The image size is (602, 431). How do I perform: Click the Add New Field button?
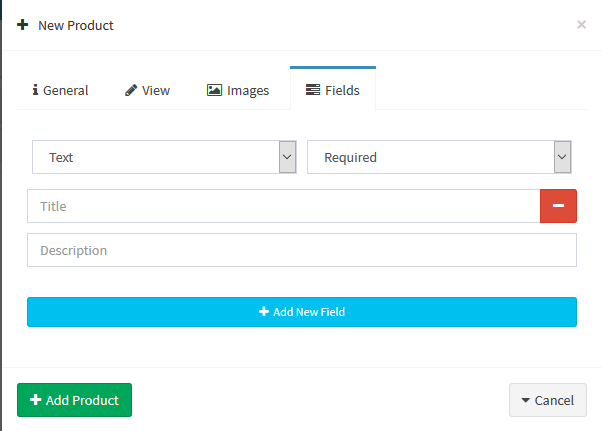point(302,312)
